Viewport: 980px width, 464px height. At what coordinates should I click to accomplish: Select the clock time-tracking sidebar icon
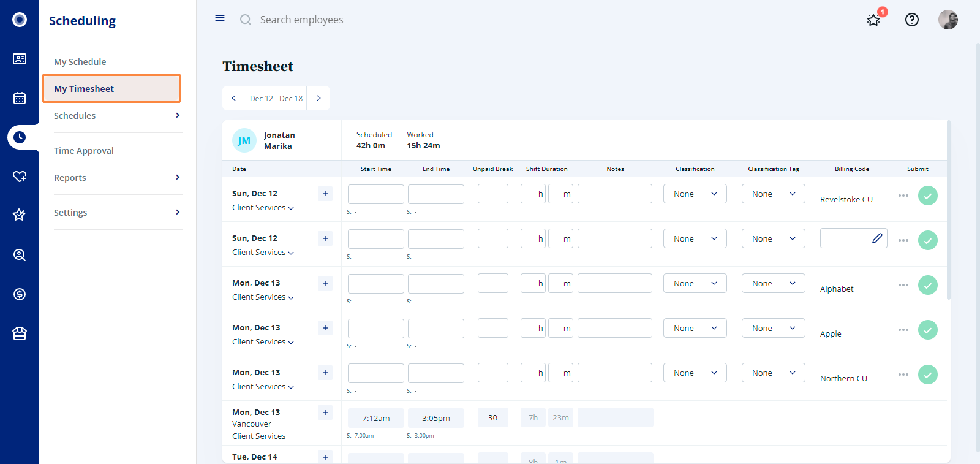click(x=19, y=137)
